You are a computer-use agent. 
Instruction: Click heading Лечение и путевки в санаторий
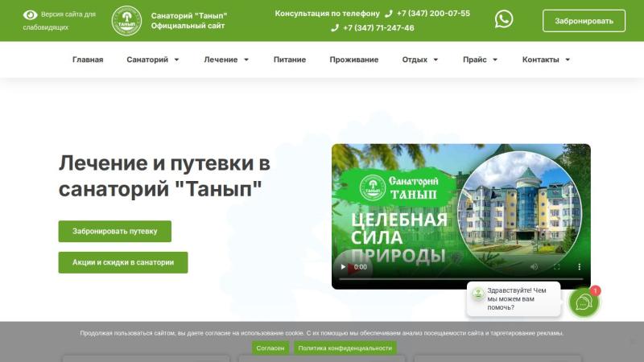164,176
